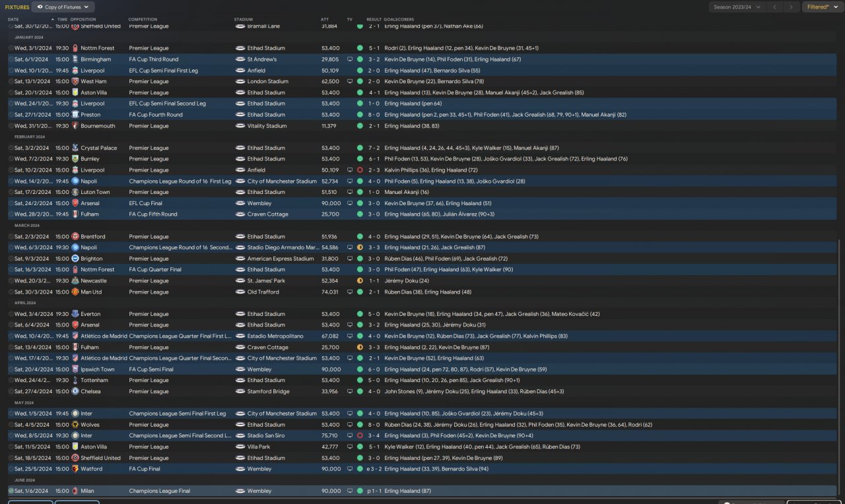Click the Newcastle club badge

[75, 280]
